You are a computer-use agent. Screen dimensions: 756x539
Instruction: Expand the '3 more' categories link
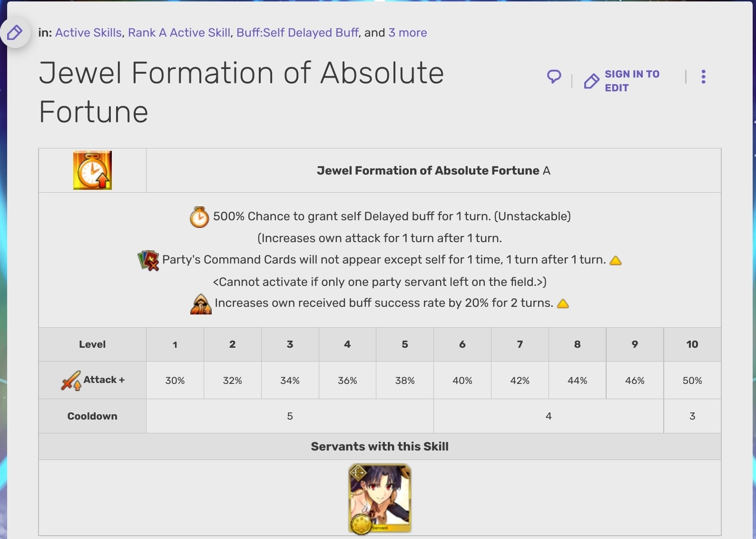coord(408,33)
